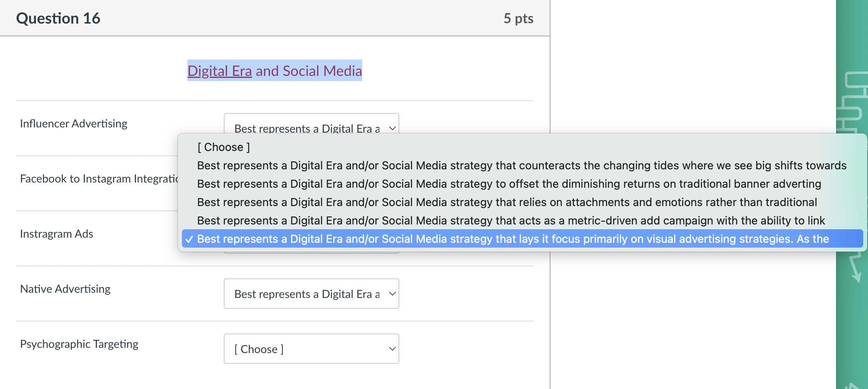This screenshot has width=868, height=389.
Task: Choose option about offsetting diminishing banner advertising returns
Action: click(x=522, y=184)
